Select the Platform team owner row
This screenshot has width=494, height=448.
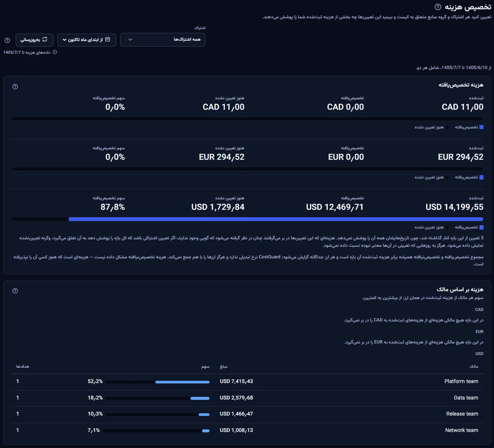pyautogui.click(x=247, y=382)
